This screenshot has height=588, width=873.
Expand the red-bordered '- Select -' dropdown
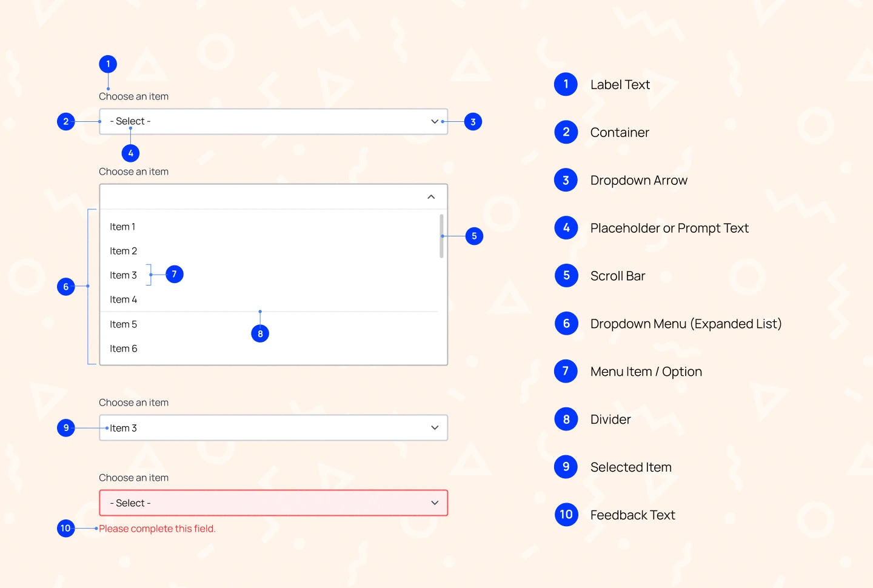[x=434, y=503]
